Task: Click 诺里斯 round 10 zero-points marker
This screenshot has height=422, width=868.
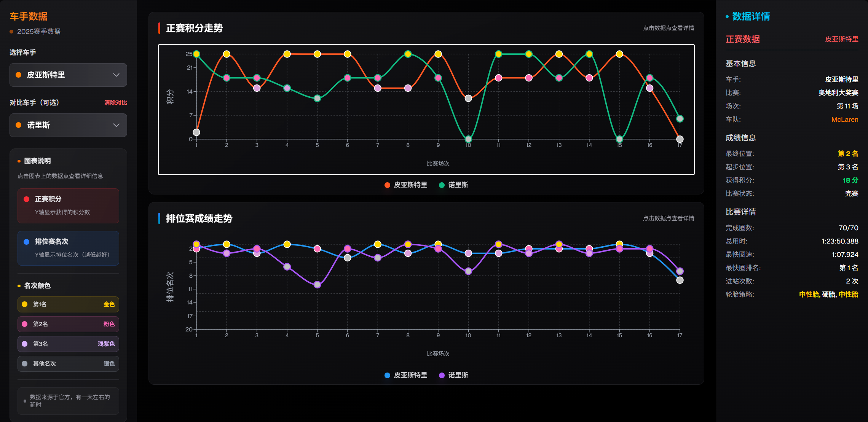Action: coord(468,139)
